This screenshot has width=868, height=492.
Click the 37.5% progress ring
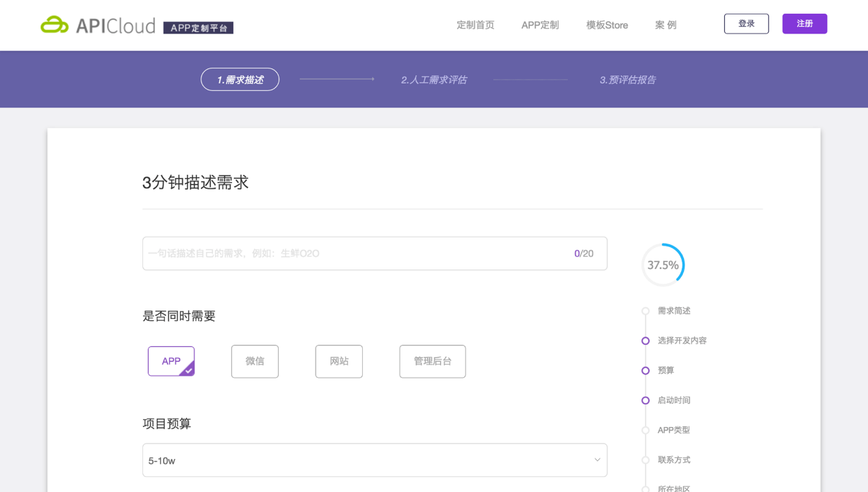[x=663, y=265]
